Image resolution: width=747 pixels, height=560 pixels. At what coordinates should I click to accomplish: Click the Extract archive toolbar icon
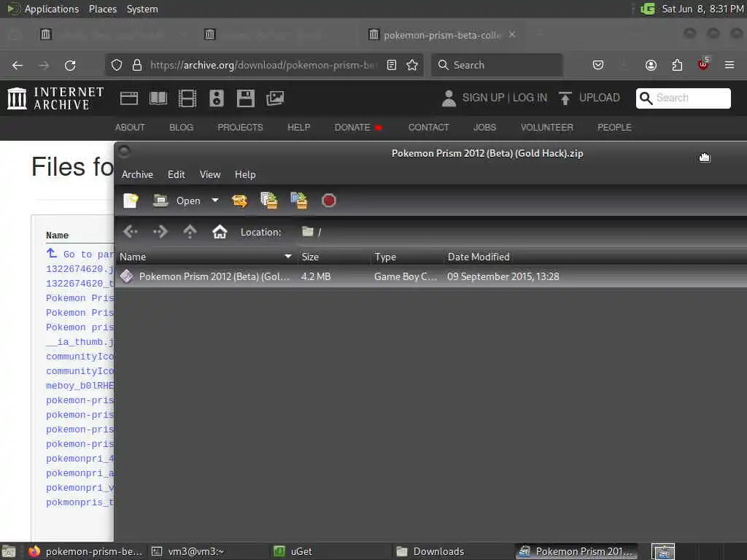(239, 201)
